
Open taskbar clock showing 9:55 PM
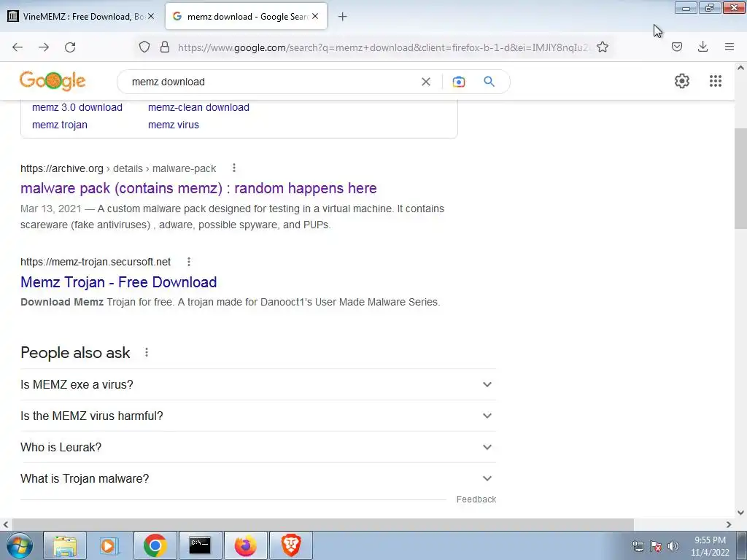point(710,546)
